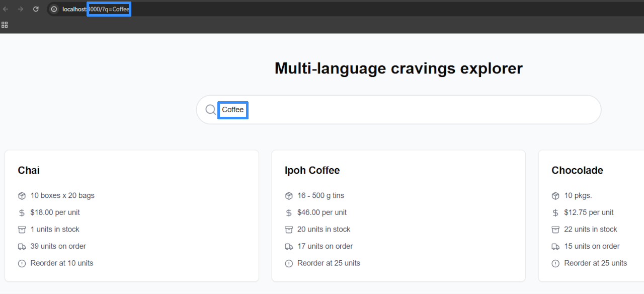Click the $46.00 per unit text
Screen dimensions: 644x294
tap(322, 212)
